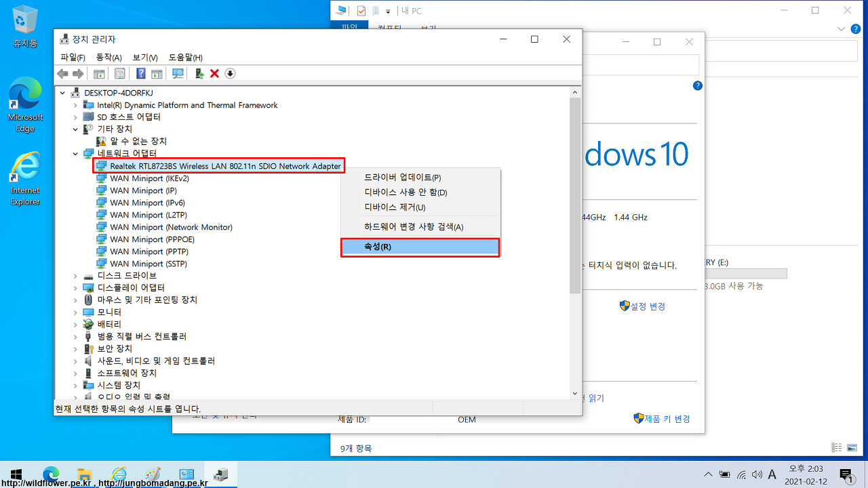Image resolution: width=868 pixels, height=488 pixels.
Task: Open the 보기(V) menu
Action: point(145,58)
